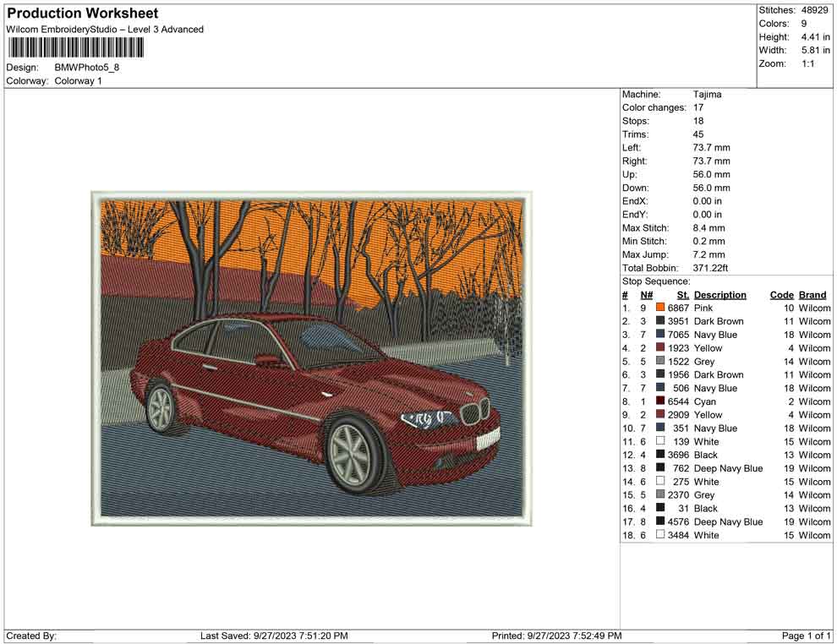
Task: Click the barcode under the worksheet title
Action: pos(75,48)
